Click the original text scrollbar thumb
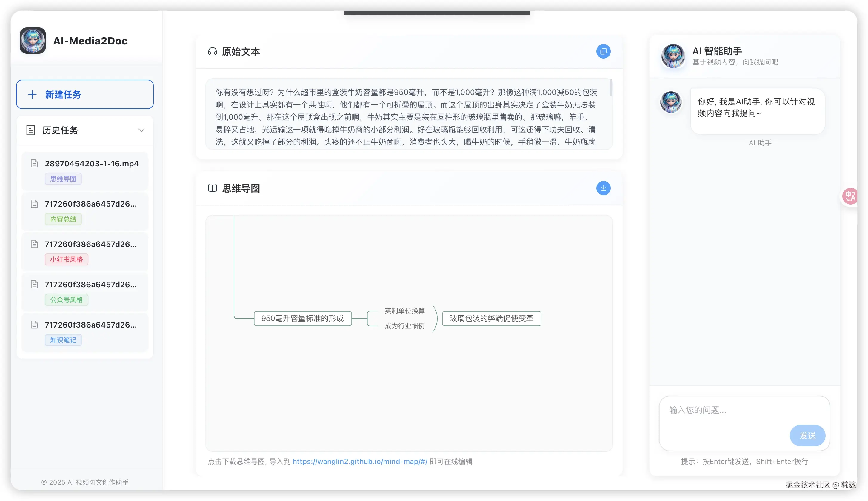The height and width of the screenshot is (501, 868). tap(611, 88)
